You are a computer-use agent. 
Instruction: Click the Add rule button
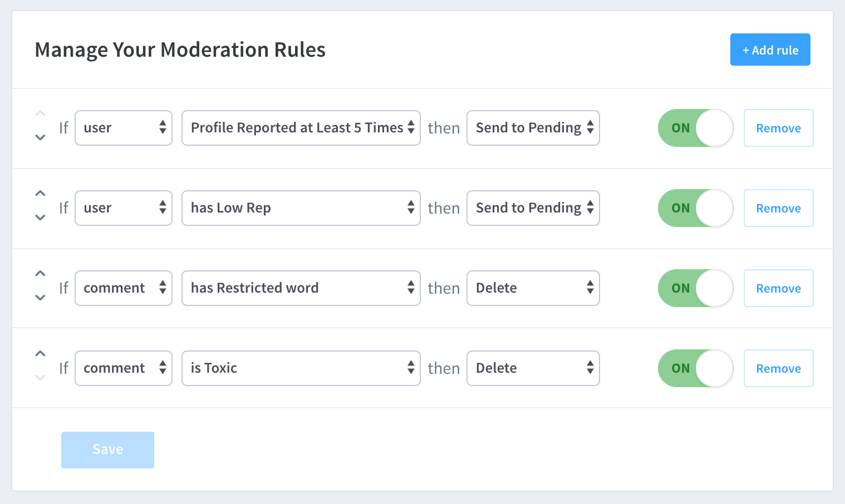[770, 50]
